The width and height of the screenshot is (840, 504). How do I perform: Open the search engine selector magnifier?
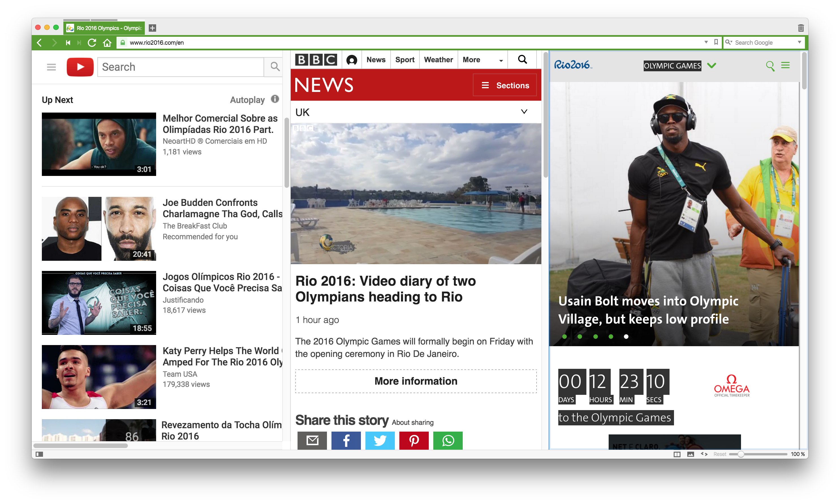click(728, 42)
